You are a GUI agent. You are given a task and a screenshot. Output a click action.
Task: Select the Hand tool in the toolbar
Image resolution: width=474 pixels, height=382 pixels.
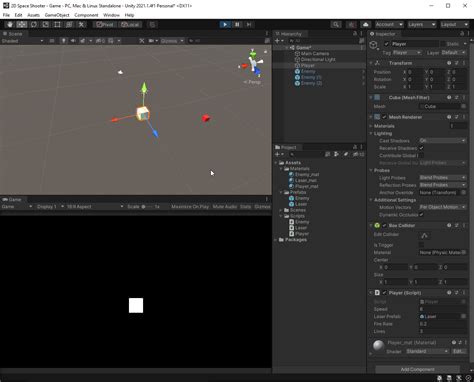[x=10, y=25]
